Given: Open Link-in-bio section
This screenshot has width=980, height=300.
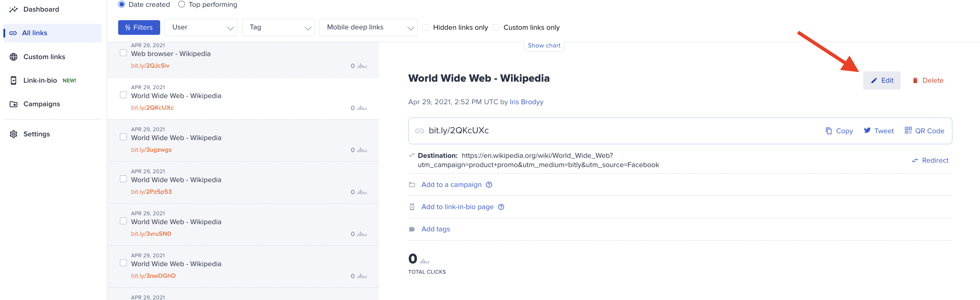Looking at the screenshot, I should [x=40, y=81].
